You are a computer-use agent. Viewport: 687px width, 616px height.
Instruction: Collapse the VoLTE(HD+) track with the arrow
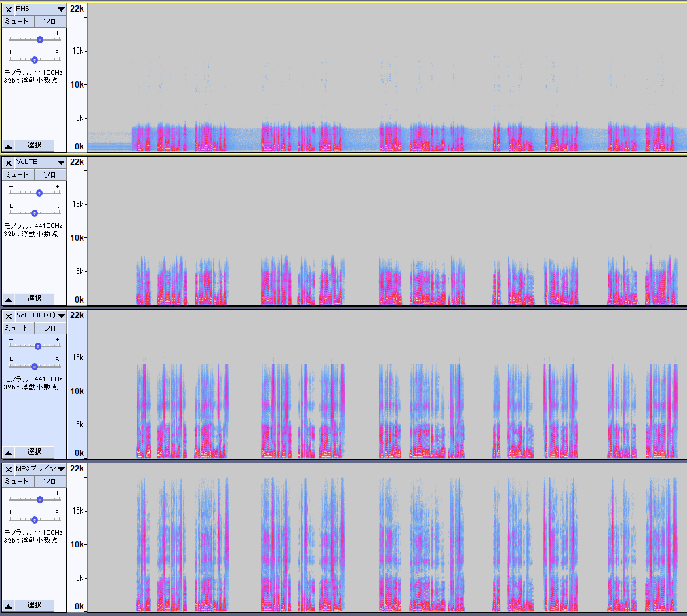[x=8, y=453]
